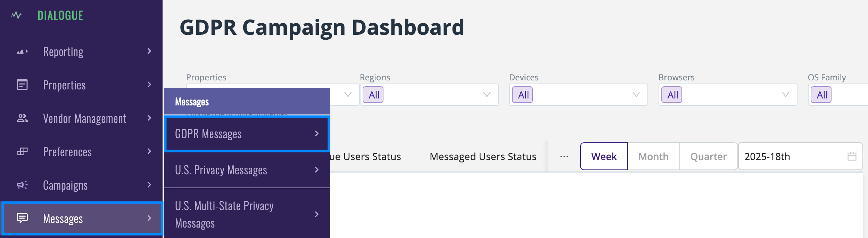
Task: Click the Properties window icon in sidebar
Action: pyautogui.click(x=22, y=85)
